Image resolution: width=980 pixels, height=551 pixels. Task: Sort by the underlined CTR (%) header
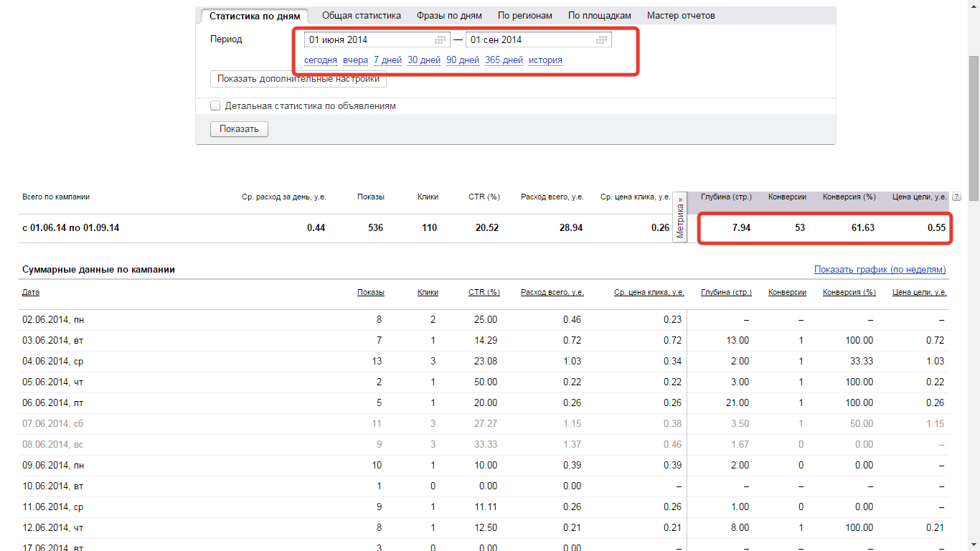coord(484,293)
